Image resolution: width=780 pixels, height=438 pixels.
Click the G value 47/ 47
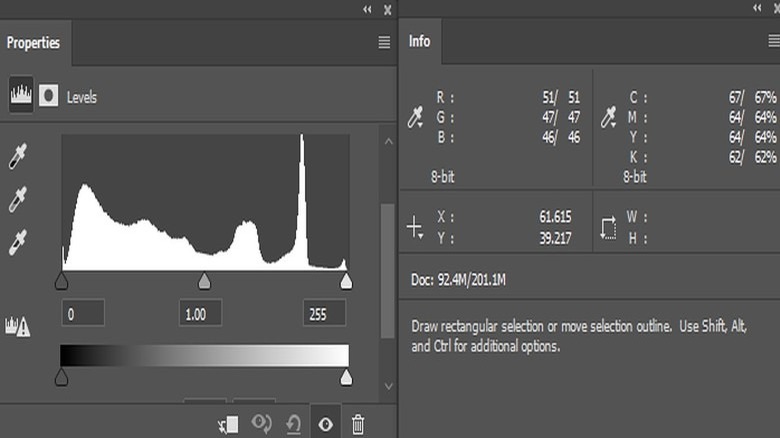tap(561, 117)
